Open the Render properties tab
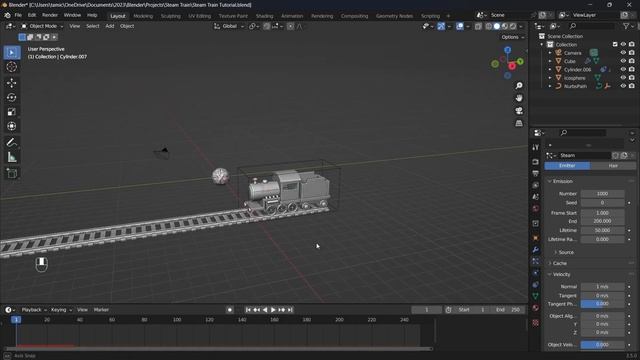This screenshot has width=640, height=360. pyautogui.click(x=536, y=162)
